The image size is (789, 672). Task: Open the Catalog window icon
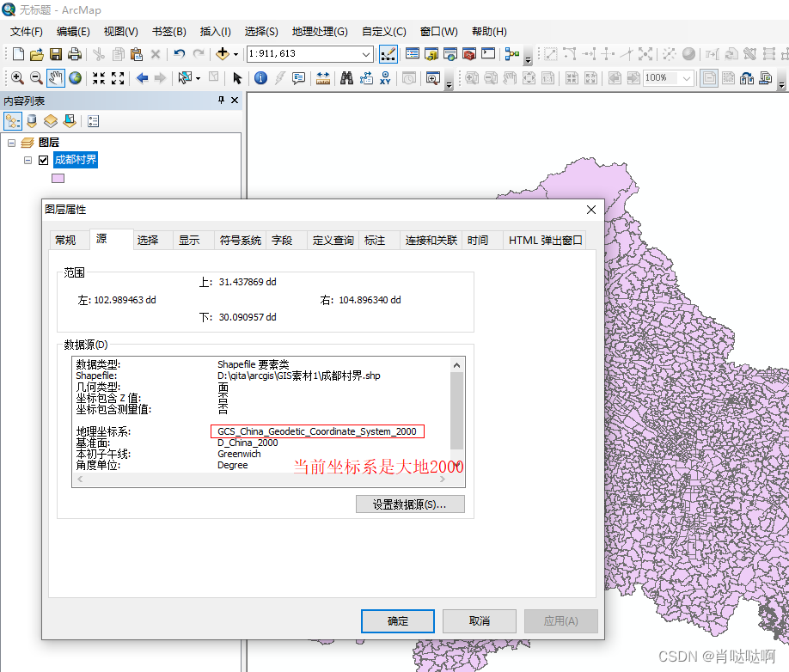tap(431, 54)
